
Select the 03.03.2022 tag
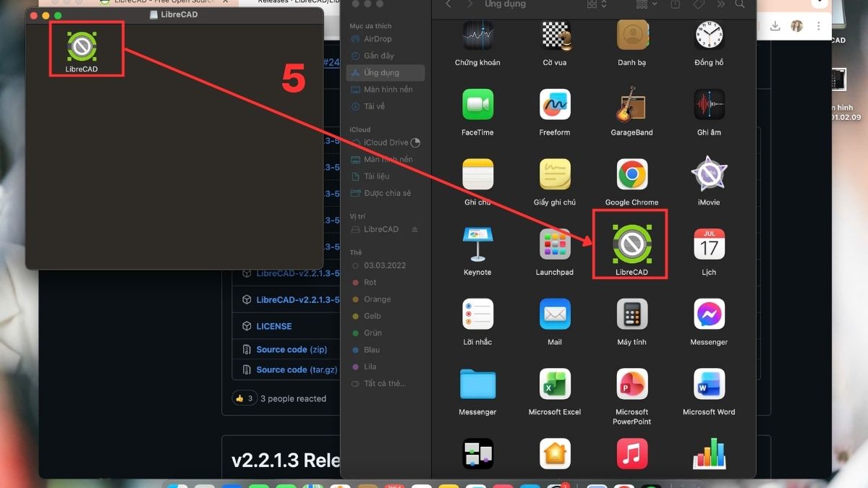(x=385, y=265)
